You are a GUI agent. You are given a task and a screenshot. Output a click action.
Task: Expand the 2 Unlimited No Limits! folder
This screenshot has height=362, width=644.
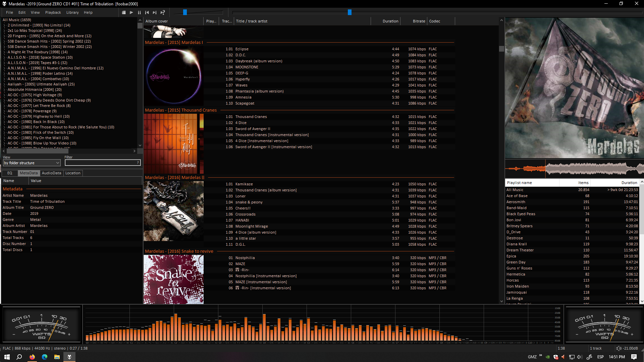coord(5,25)
